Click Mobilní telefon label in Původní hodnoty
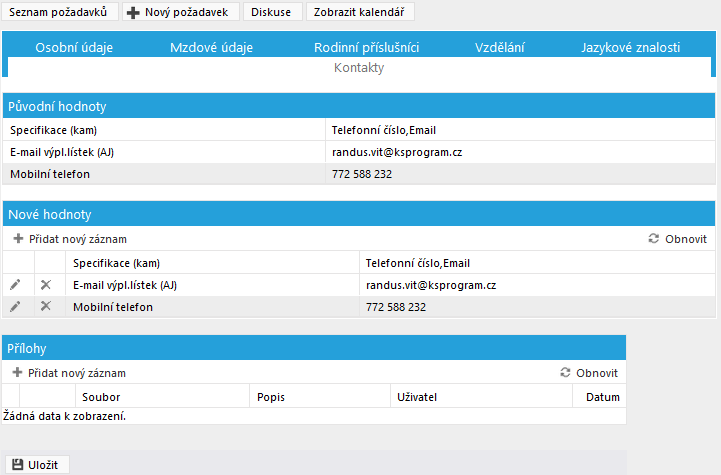Image resolution: width=721 pixels, height=475 pixels. coord(50,174)
